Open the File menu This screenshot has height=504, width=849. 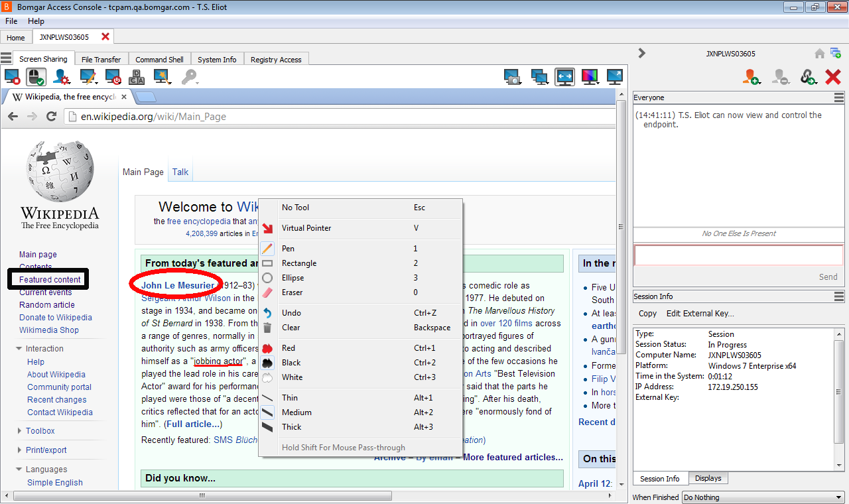[11, 21]
